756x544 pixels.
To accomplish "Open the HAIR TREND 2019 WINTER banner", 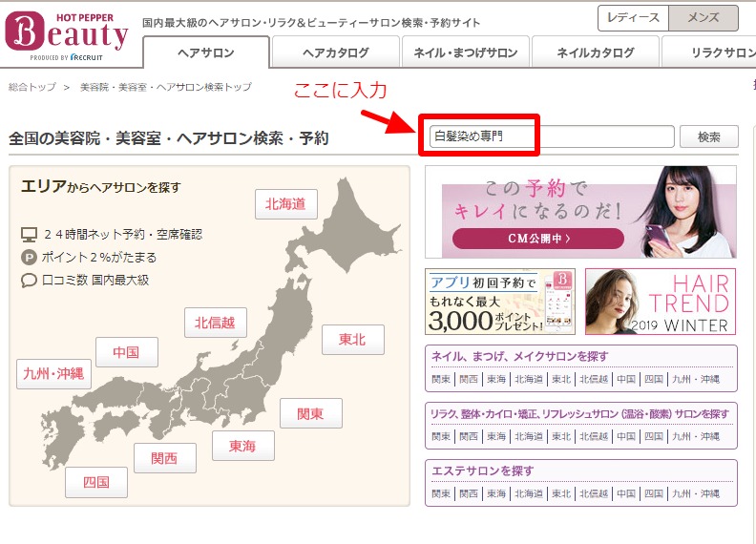I will point(660,302).
